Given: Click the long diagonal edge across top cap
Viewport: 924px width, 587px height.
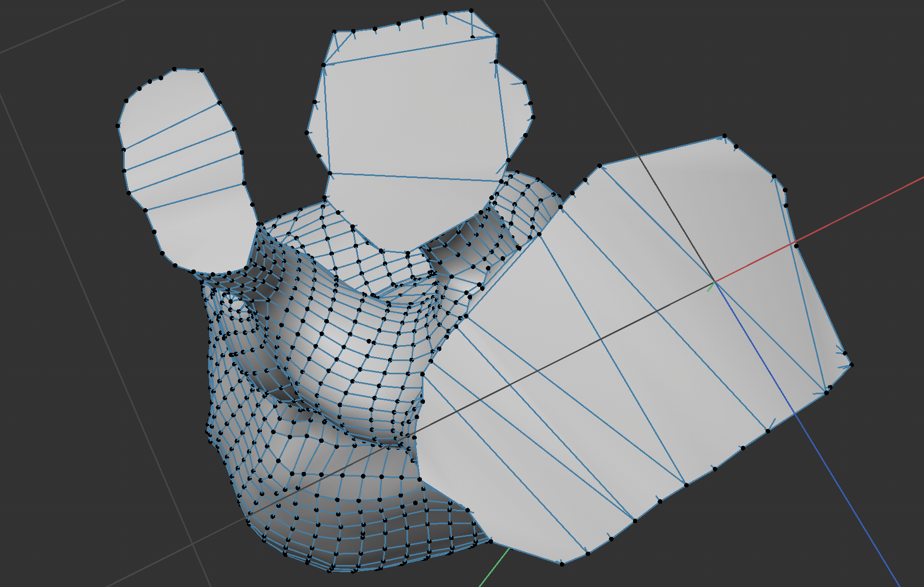Looking at the screenshot, I should tap(409, 50).
